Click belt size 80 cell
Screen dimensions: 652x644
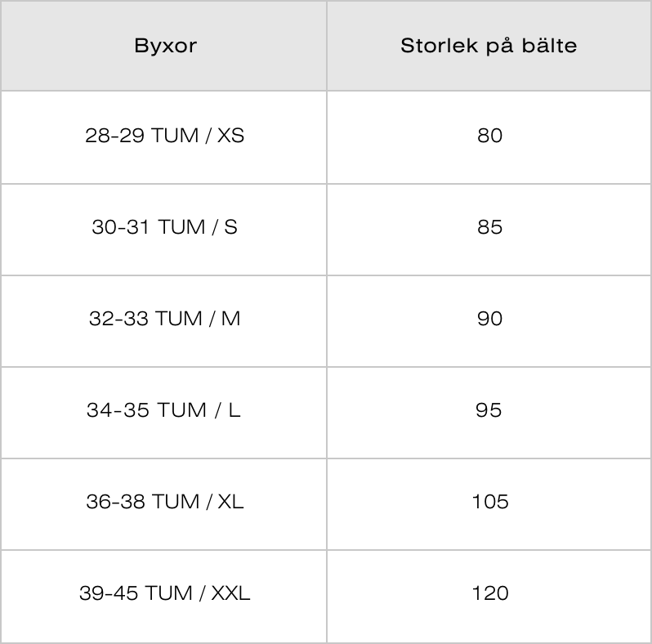pos(489,137)
